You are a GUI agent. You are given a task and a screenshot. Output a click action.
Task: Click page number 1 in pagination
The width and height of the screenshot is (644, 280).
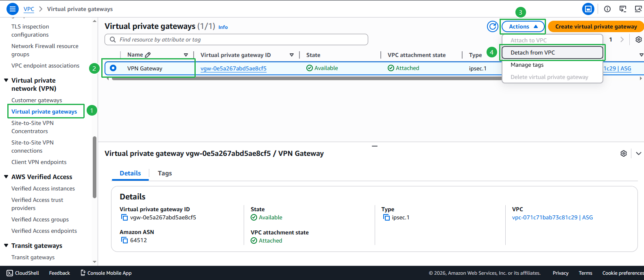click(611, 39)
